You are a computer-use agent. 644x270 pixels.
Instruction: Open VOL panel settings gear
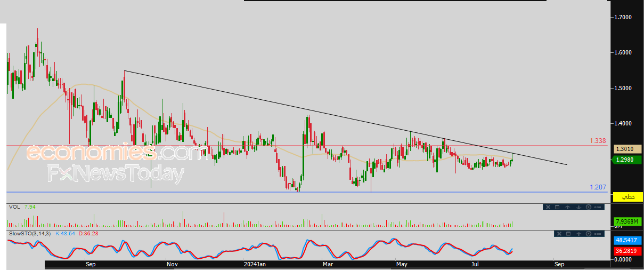point(588,207)
